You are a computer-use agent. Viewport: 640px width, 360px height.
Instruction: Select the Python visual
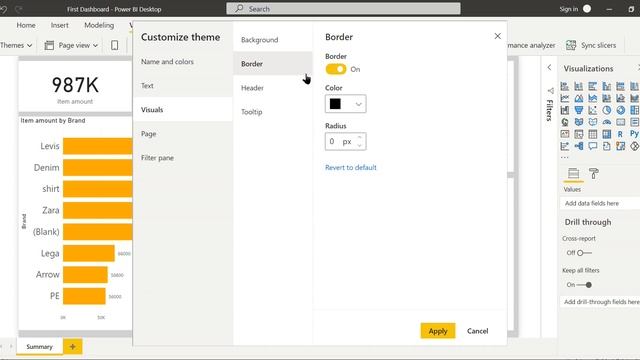(x=634, y=134)
